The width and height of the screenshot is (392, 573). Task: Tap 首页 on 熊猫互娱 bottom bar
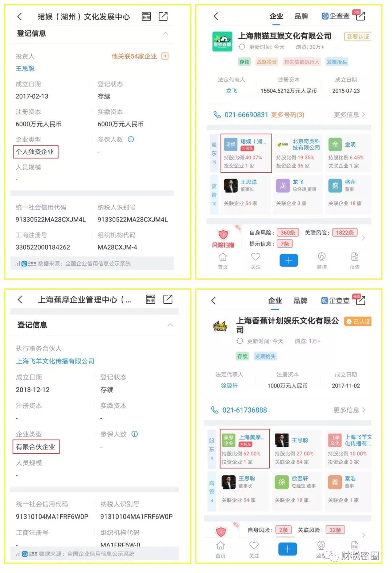point(223,261)
